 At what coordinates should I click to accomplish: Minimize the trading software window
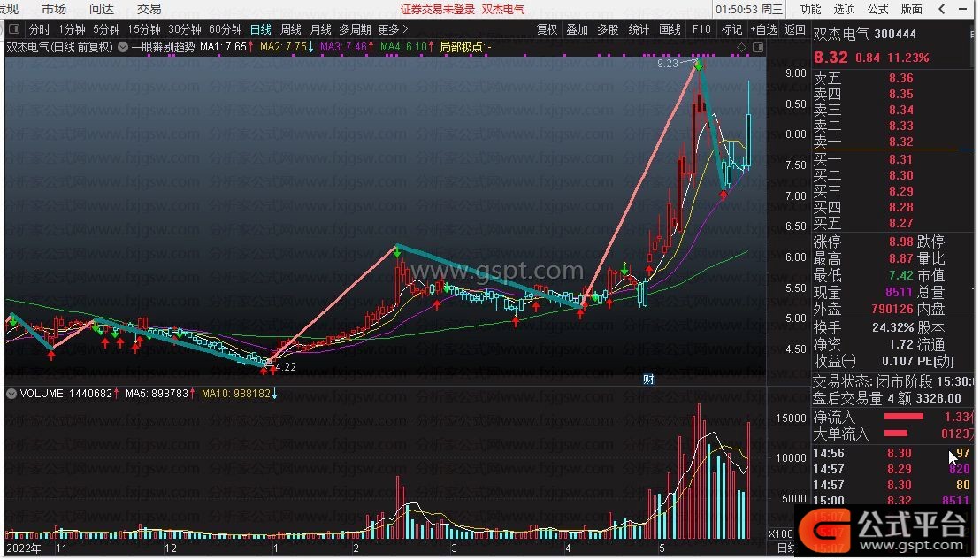click(962, 9)
